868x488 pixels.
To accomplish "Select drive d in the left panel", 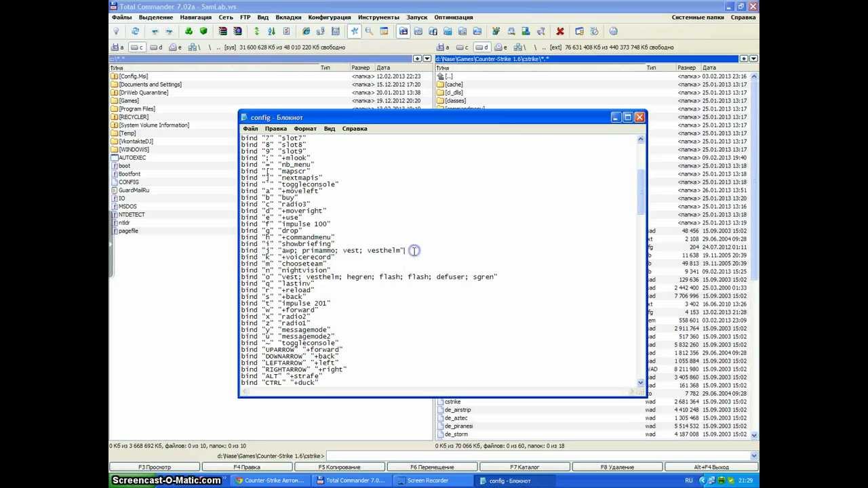I will (x=156, y=47).
